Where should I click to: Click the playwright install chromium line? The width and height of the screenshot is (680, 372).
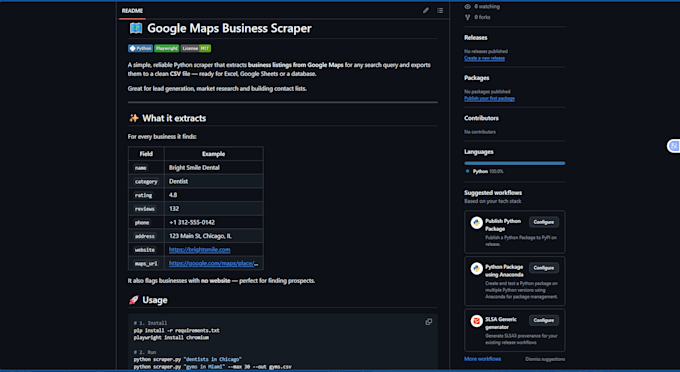click(x=171, y=338)
